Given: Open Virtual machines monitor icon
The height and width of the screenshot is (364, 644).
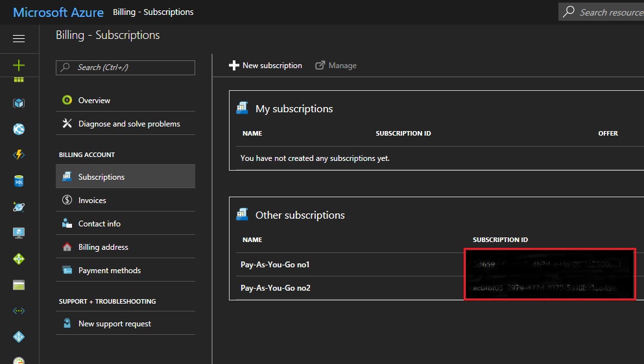Looking at the screenshot, I should coord(19,232).
